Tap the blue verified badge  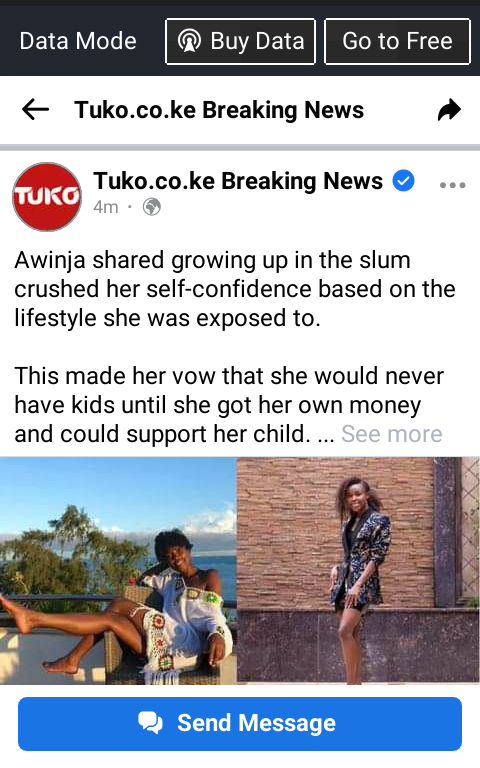click(x=404, y=181)
